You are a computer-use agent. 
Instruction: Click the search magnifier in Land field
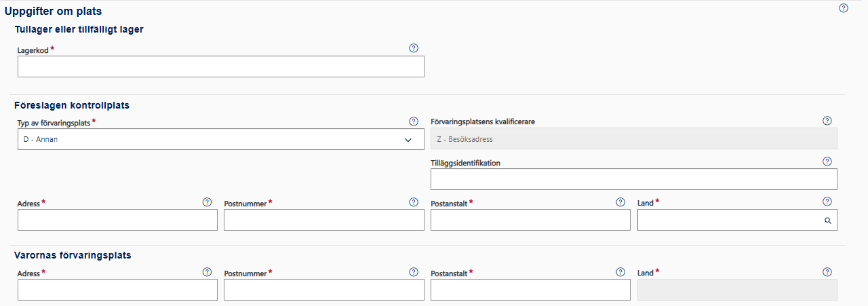827,221
